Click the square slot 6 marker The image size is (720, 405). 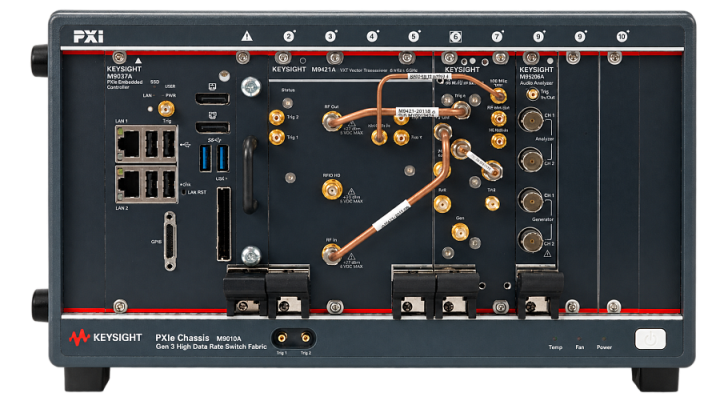click(x=455, y=36)
